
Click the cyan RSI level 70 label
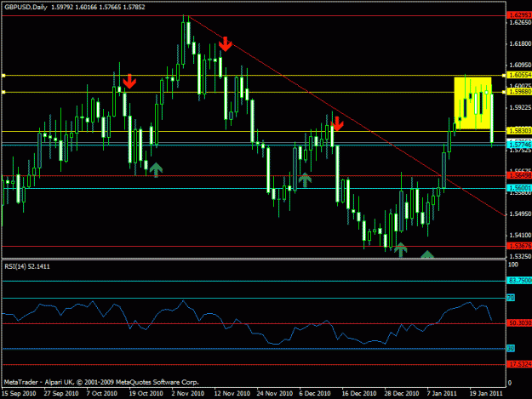click(511, 298)
